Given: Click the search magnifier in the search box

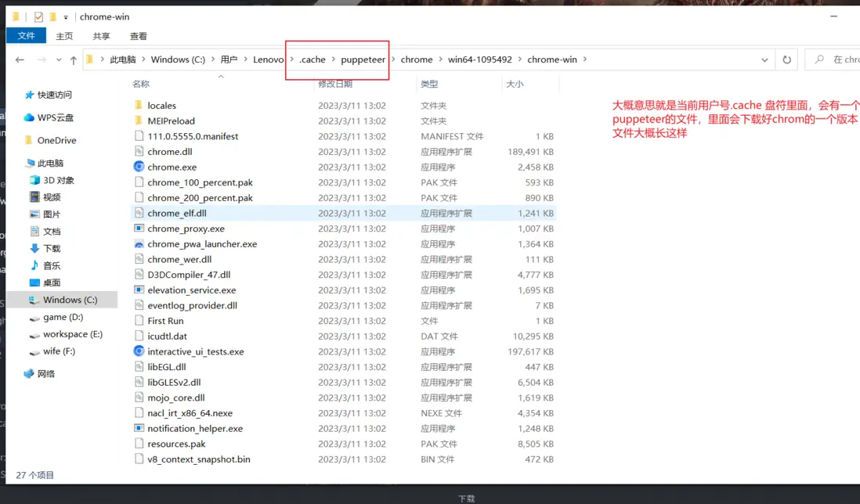Looking at the screenshot, I should tap(821, 59).
